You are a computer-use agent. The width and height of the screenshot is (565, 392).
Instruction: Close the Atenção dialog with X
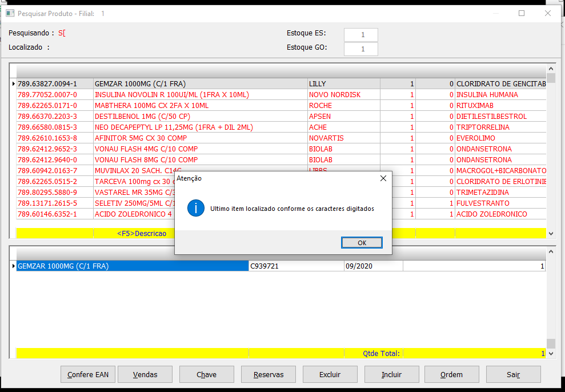[383, 178]
